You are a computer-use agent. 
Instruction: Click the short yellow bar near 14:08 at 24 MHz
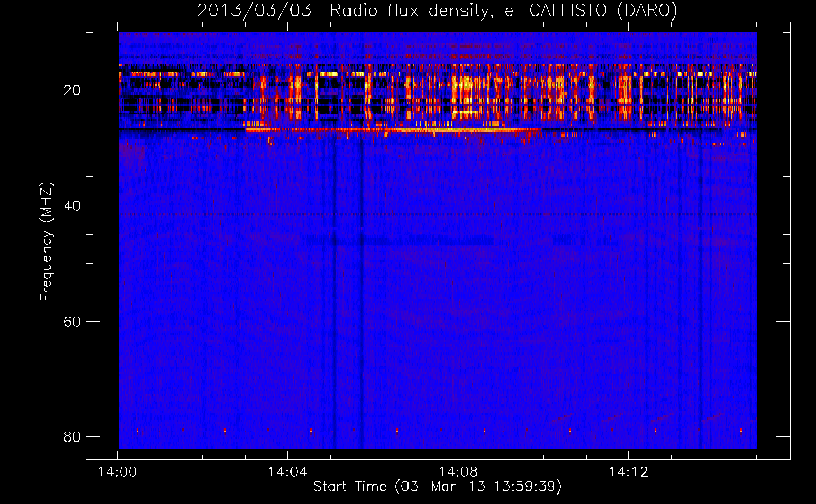tap(465, 111)
